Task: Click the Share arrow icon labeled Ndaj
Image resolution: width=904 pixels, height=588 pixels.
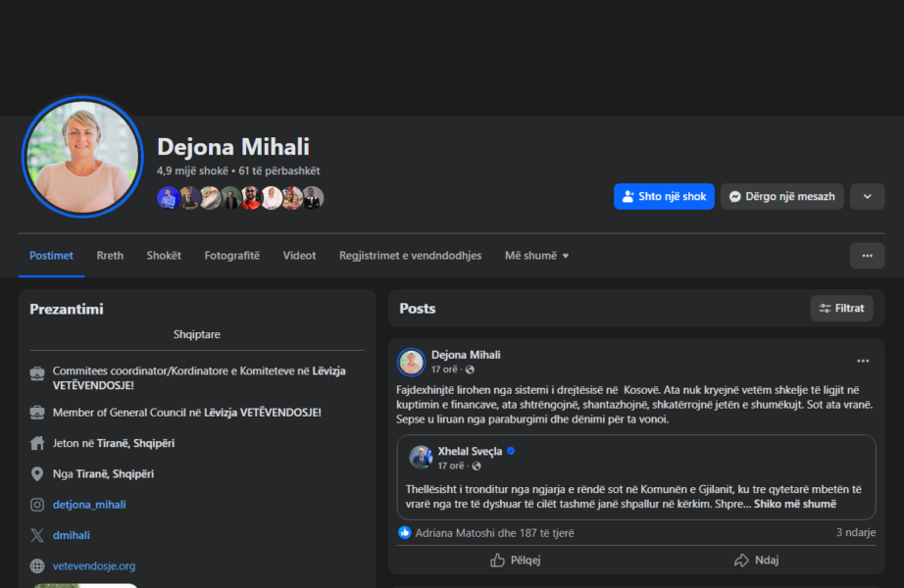Action: tap(741, 561)
